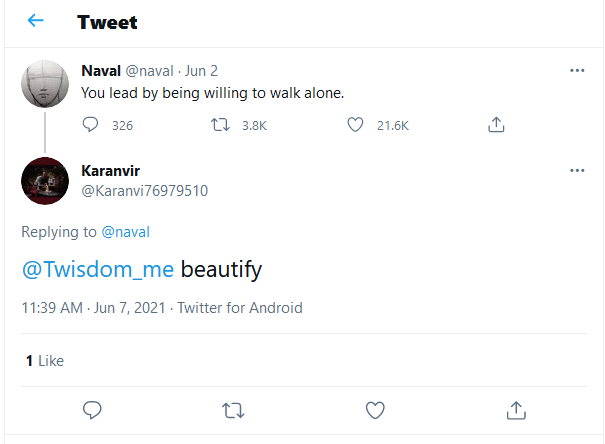Open more options for Naval's tweet
The image size is (605, 444).
click(x=577, y=71)
